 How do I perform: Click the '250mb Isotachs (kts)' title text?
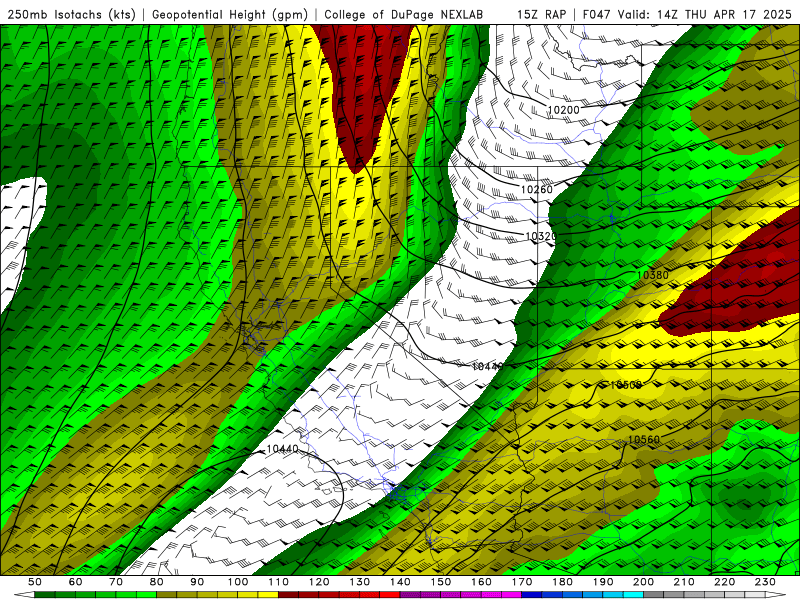click(71, 14)
